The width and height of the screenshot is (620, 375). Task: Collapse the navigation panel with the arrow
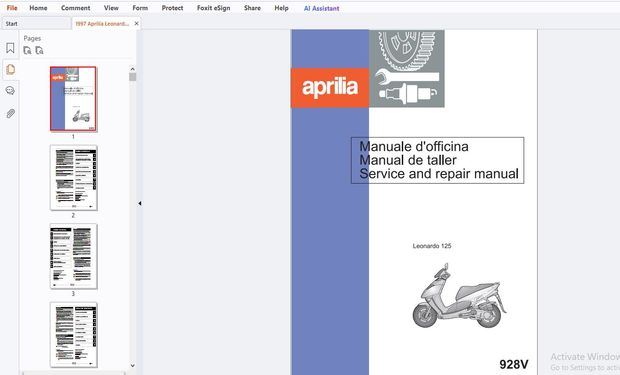(x=140, y=203)
